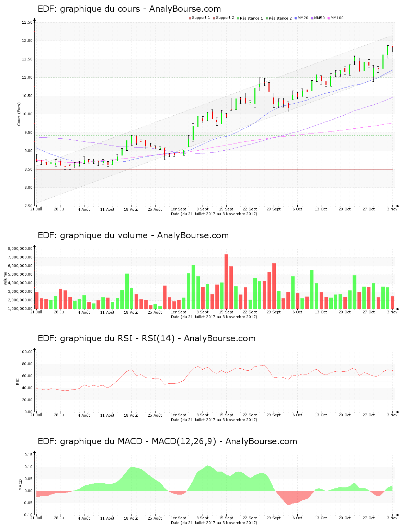The image size is (412, 532).
Task: Select the 'Résistance 2' legend label
Action: [x=280, y=18]
